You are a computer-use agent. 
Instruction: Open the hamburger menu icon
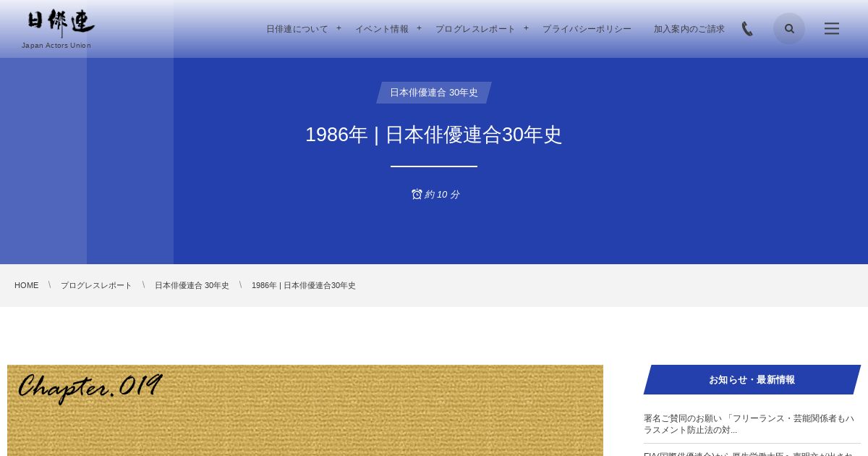832,28
